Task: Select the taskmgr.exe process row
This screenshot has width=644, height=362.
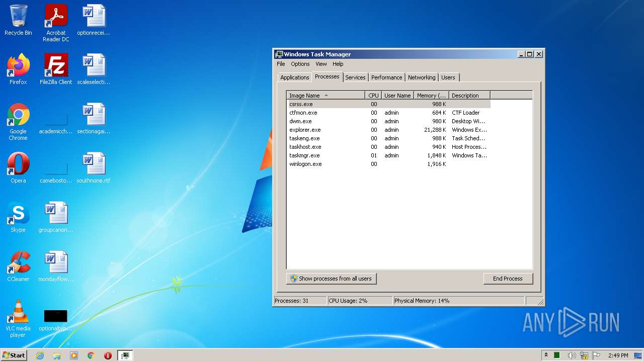Action: tap(388, 155)
